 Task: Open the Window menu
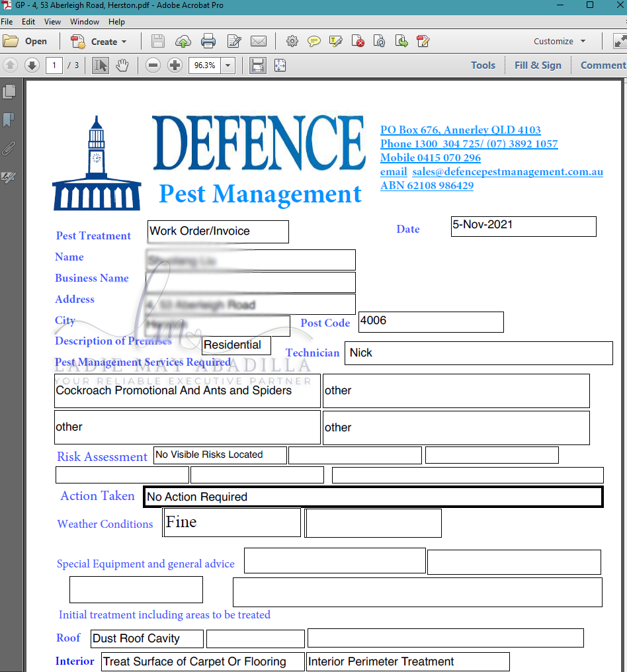click(x=85, y=21)
